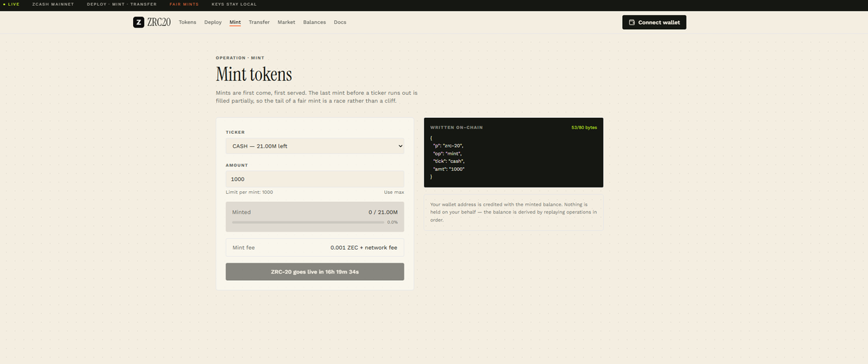The height and width of the screenshot is (364, 868).
Task: Click the 53/80 bytes counter
Action: (x=584, y=127)
